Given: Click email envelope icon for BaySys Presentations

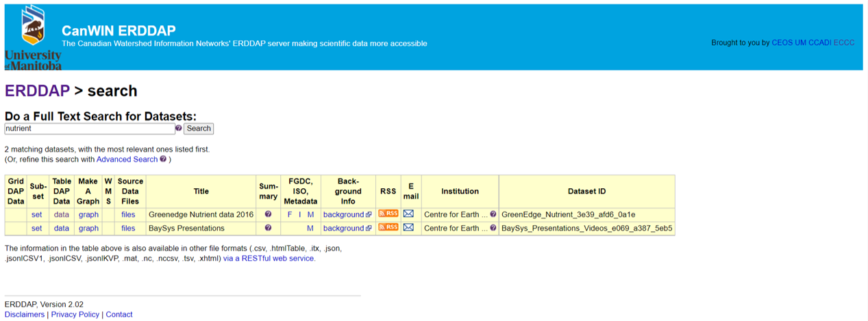Looking at the screenshot, I should pos(408,227).
